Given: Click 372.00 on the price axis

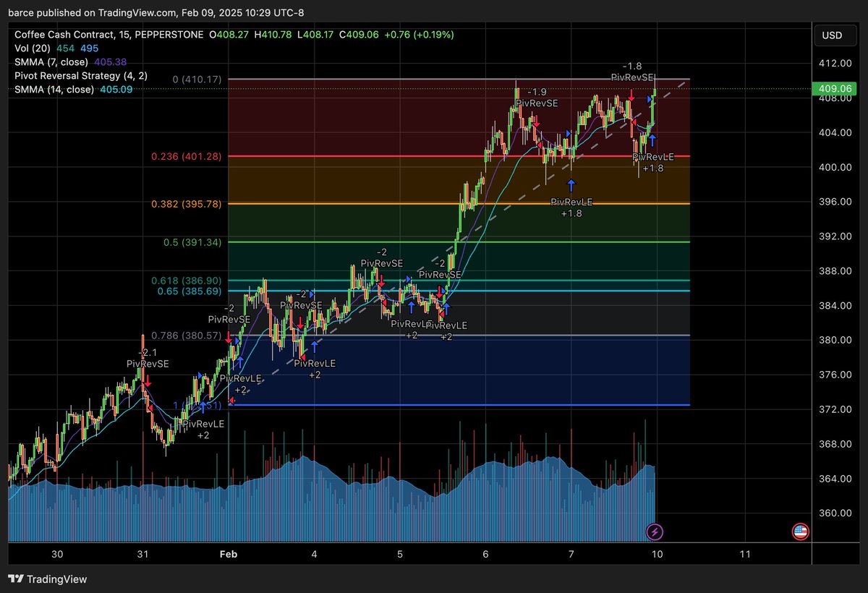Looking at the screenshot, I should point(835,409).
